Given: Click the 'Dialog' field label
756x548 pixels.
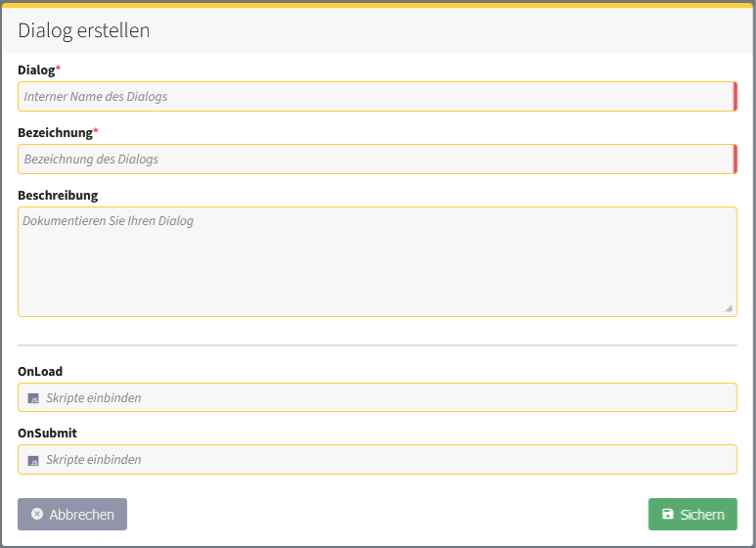Looking at the screenshot, I should click(36, 69).
